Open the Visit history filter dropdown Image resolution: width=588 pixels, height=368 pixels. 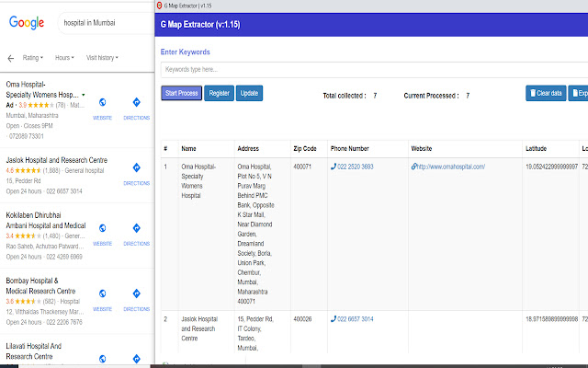pos(102,58)
